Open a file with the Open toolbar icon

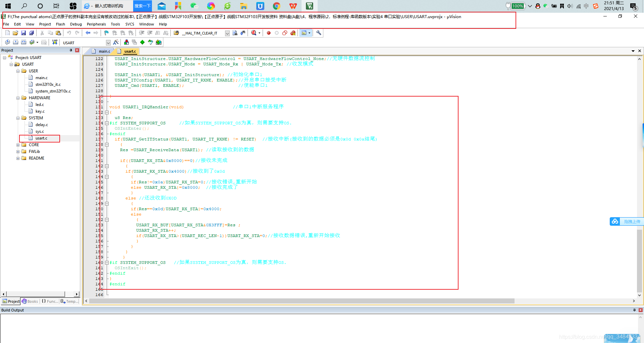point(15,33)
